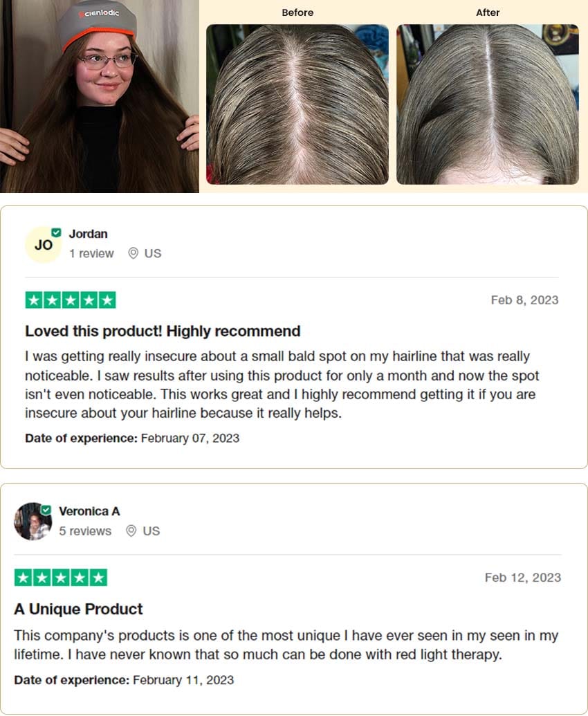
Task: Open the After scalp photo
Action: pos(488,104)
